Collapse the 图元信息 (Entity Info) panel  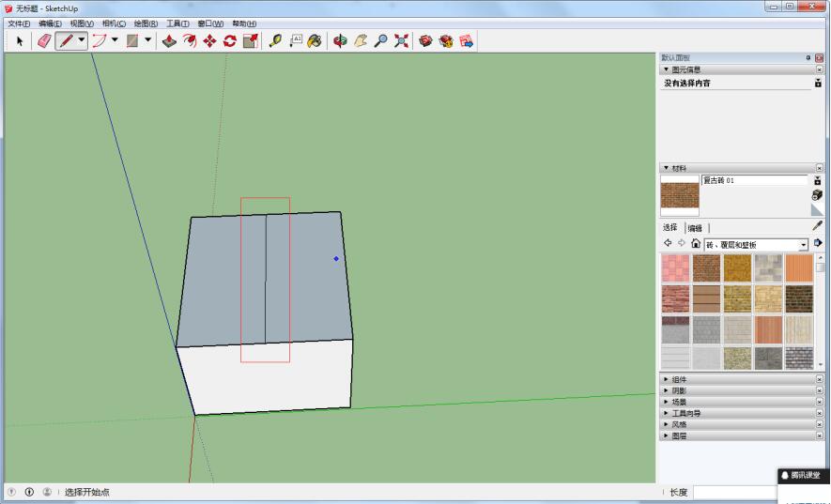(667, 69)
